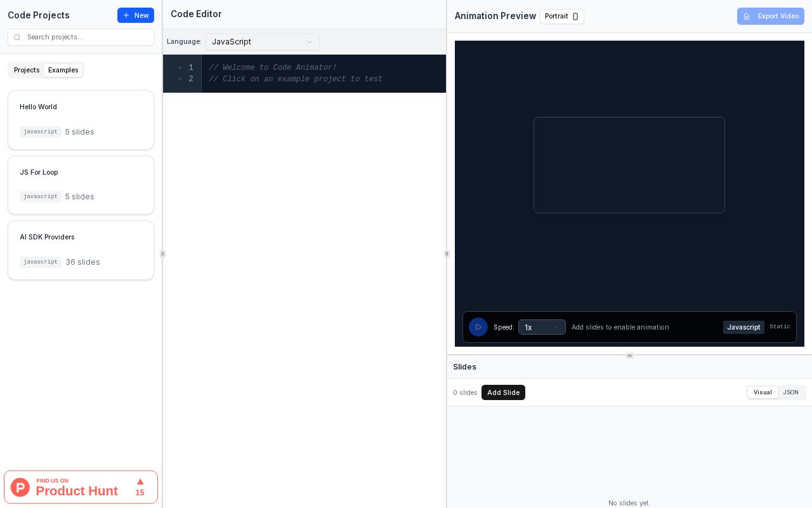Switch to the Examples tab

point(63,70)
